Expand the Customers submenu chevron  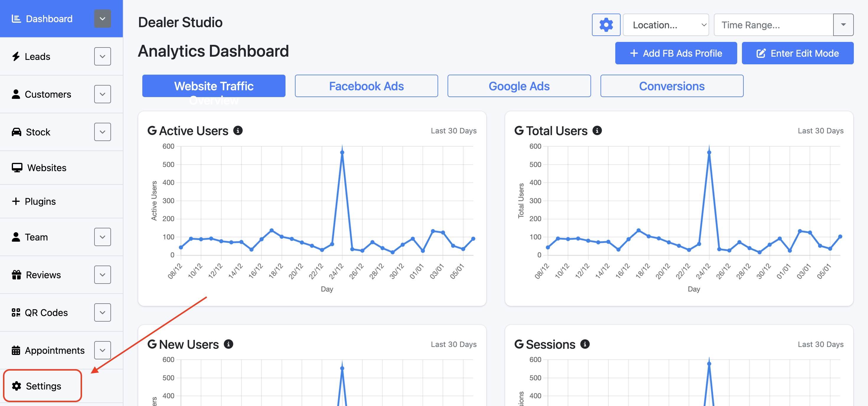tap(102, 94)
